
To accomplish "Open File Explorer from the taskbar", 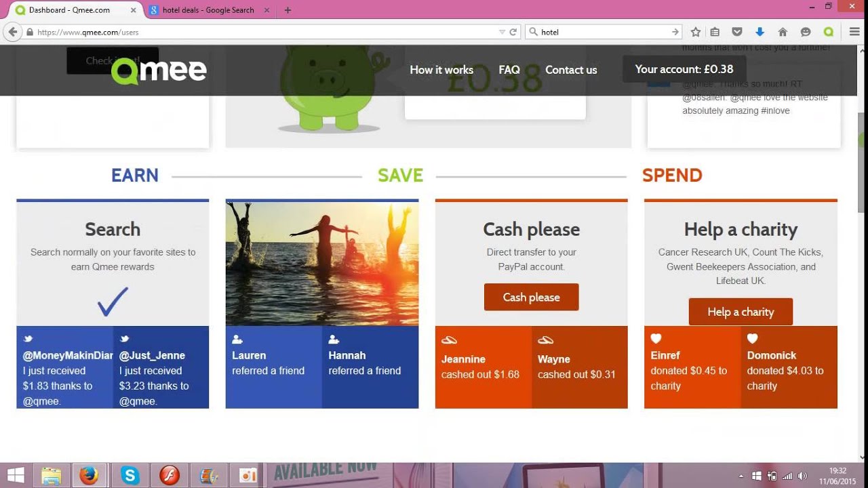I will 52,476.
